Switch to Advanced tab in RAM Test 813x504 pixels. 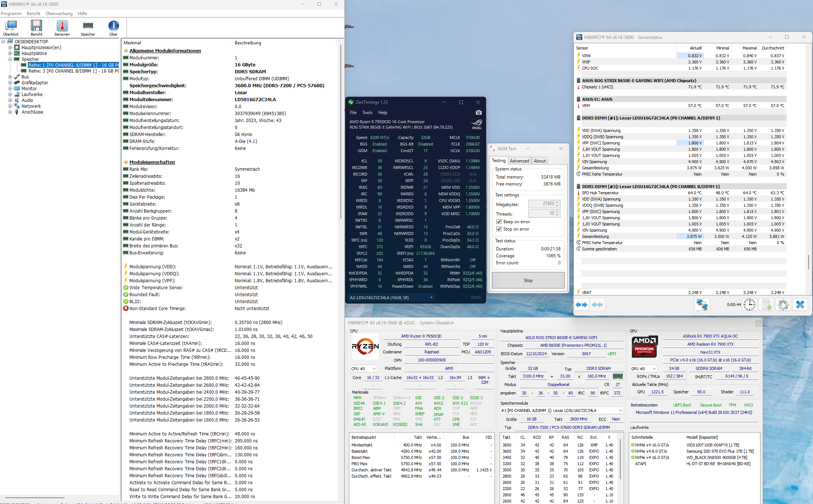[519, 161]
